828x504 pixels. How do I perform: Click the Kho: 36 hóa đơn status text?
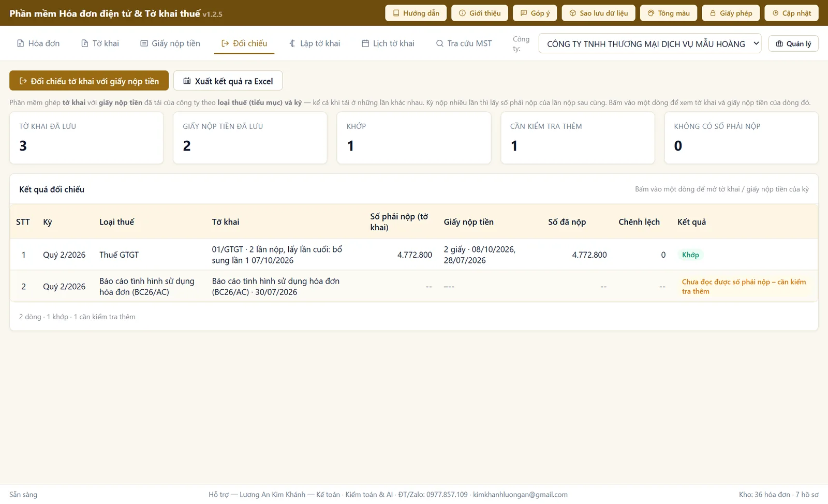pyautogui.click(x=779, y=494)
